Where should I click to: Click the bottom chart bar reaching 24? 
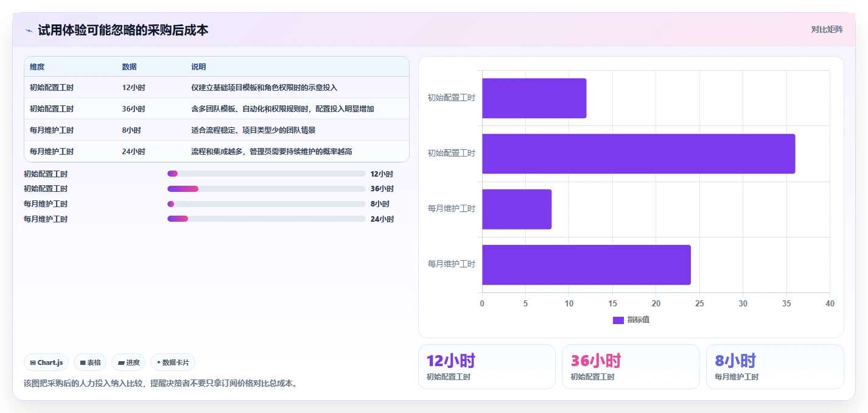click(x=587, y=265)
